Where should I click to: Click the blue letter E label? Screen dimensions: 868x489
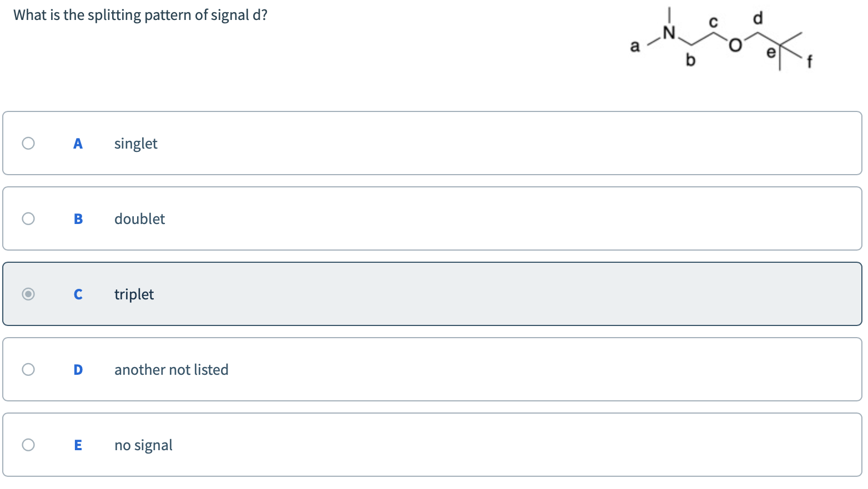coord(78,445)
